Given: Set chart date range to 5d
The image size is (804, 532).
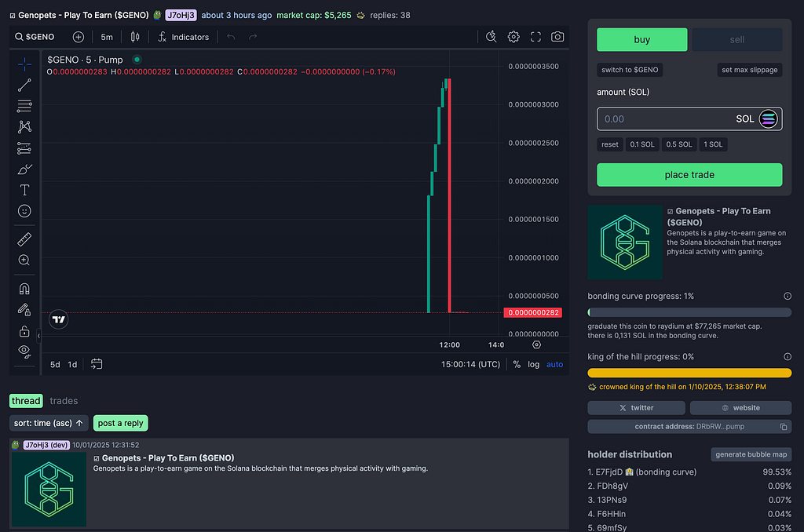Looking at the screenshot, I should pos(55,364).
